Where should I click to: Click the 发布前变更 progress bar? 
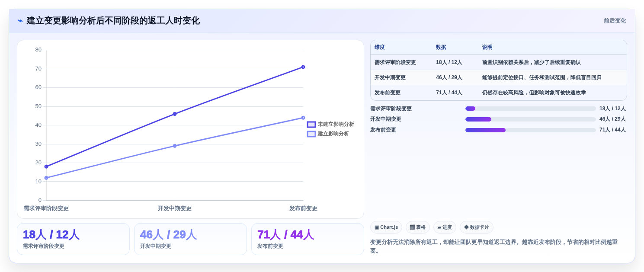(x=531, y=130)
